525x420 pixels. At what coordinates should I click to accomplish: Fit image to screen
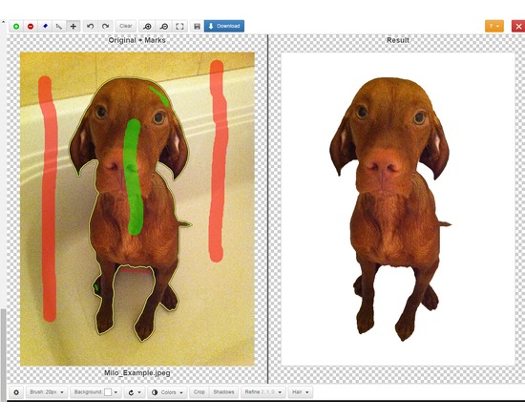click(x=179, y=26)
